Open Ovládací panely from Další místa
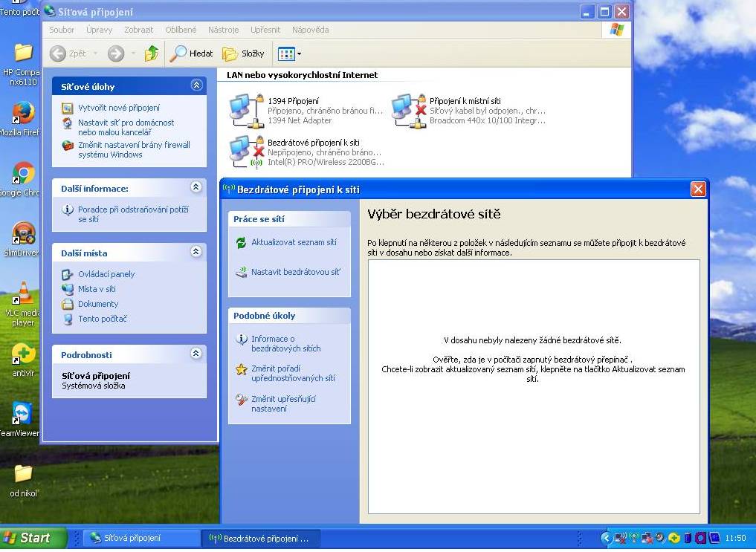 pyautogui.click(x=106, y=274)
